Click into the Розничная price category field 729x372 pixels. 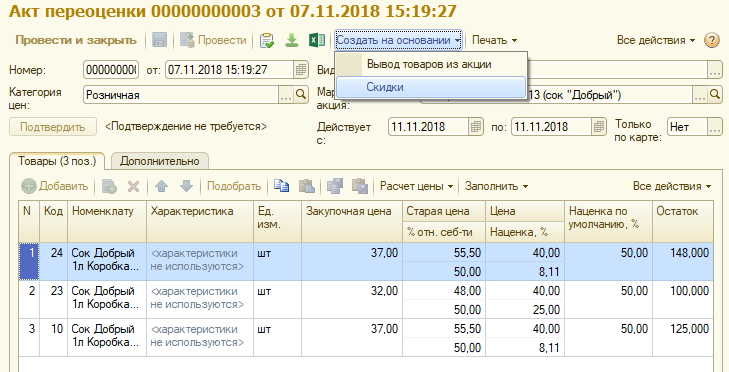pyautogui.click(x=182, y=95)
